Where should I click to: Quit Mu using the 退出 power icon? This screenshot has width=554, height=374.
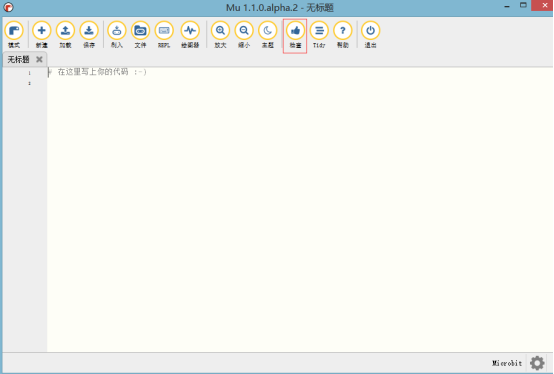pos(370,34)
